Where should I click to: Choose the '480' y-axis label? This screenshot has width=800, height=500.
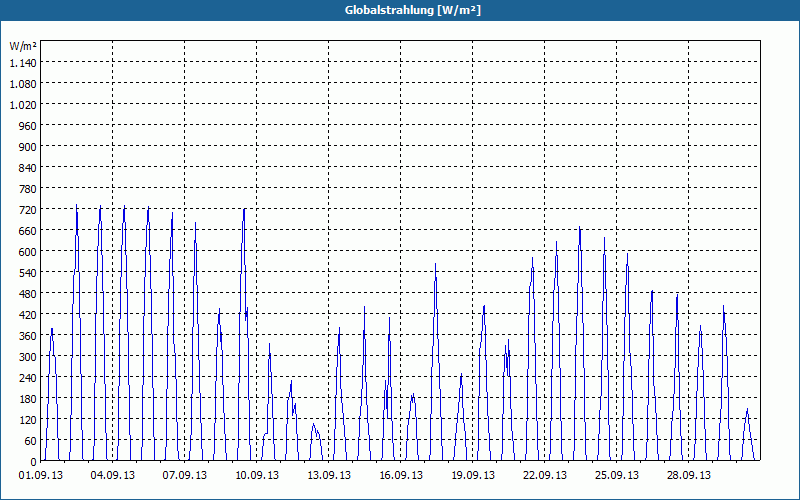[28, 294]
